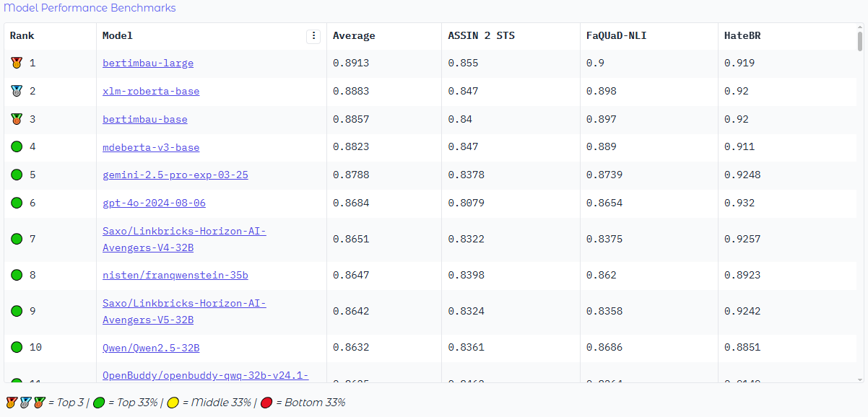Select the ASSIN 2 STS value 0.855
868x417 pixels.
[x=464, y=63]
